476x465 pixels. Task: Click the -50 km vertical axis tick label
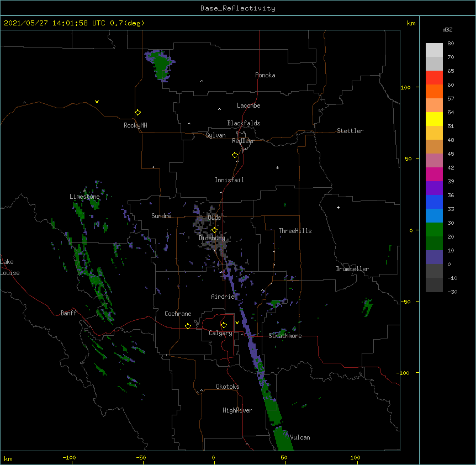(x=405, y=302)
